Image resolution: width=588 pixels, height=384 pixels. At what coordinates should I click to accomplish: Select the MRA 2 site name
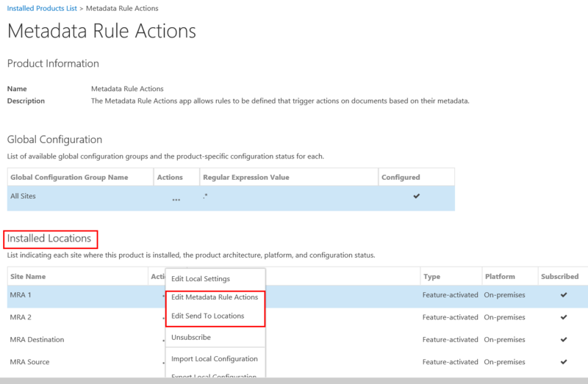coord(21,318)
